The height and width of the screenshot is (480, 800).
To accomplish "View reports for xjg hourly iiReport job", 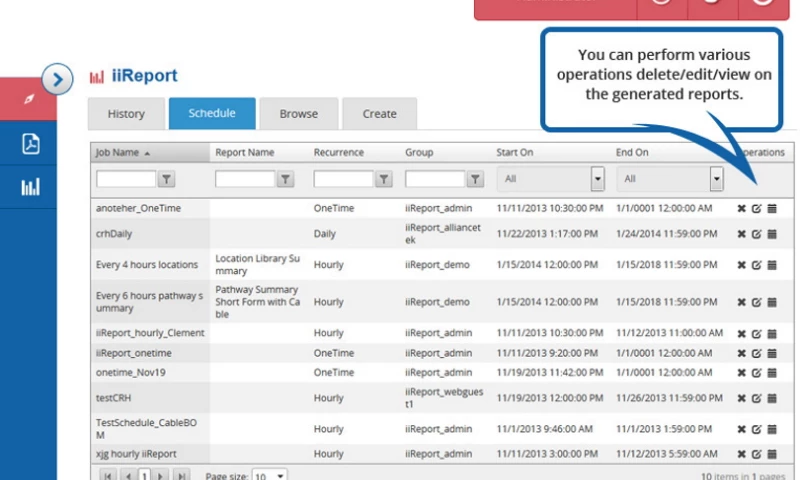I will (x=772, y=453).
